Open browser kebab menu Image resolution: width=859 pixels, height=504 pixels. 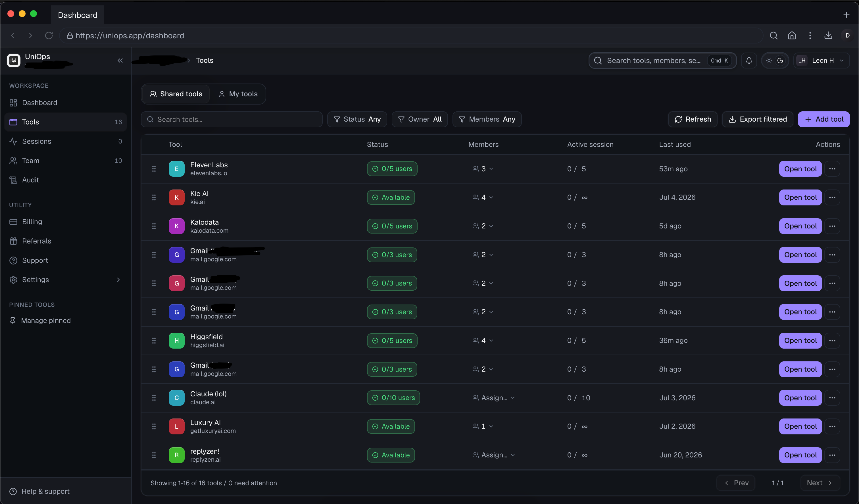coord(810,36)
